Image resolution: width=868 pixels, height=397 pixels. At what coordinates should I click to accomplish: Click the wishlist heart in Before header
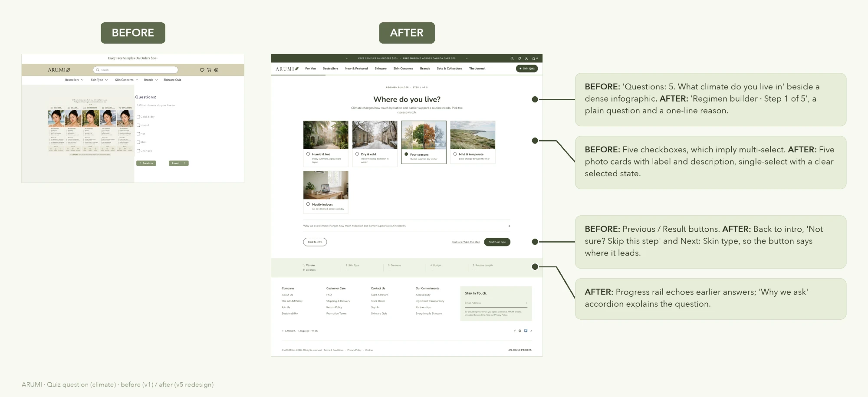202,70
